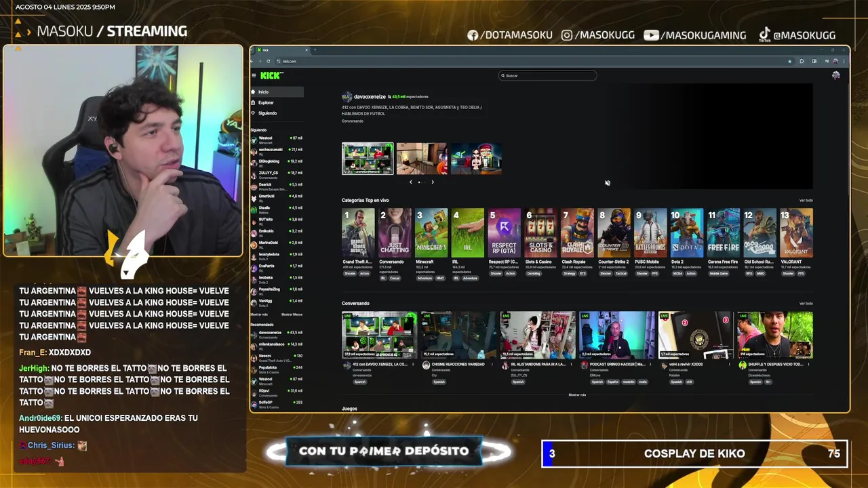Expand followed list with Mostrar más
The image size is (868, 488).
click(x=259, y=314)
